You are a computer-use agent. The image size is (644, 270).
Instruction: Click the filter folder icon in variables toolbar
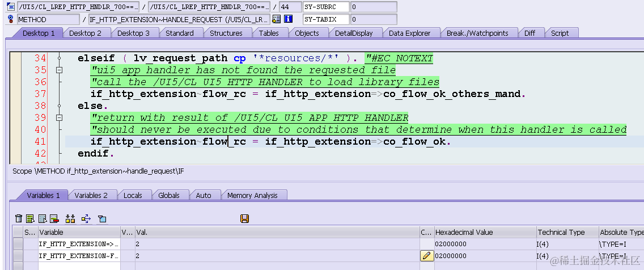pyautogui.click(x=102, y=218)
